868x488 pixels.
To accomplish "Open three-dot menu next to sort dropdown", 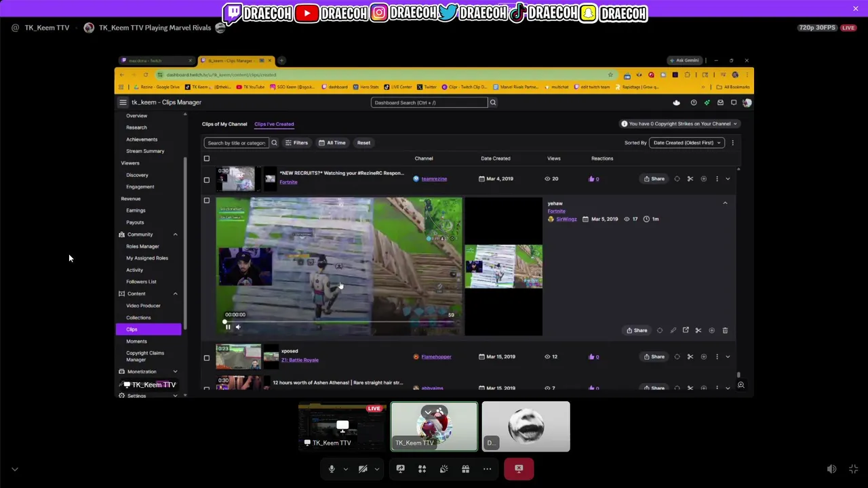I will pyautogui.click(x=732, y=142).
